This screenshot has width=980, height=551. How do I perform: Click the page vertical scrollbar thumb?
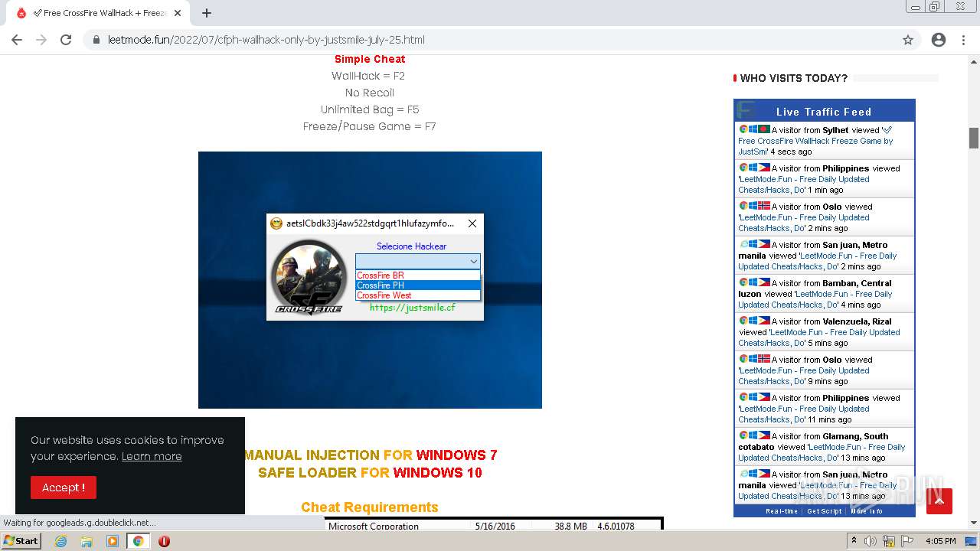pos(974,138)
